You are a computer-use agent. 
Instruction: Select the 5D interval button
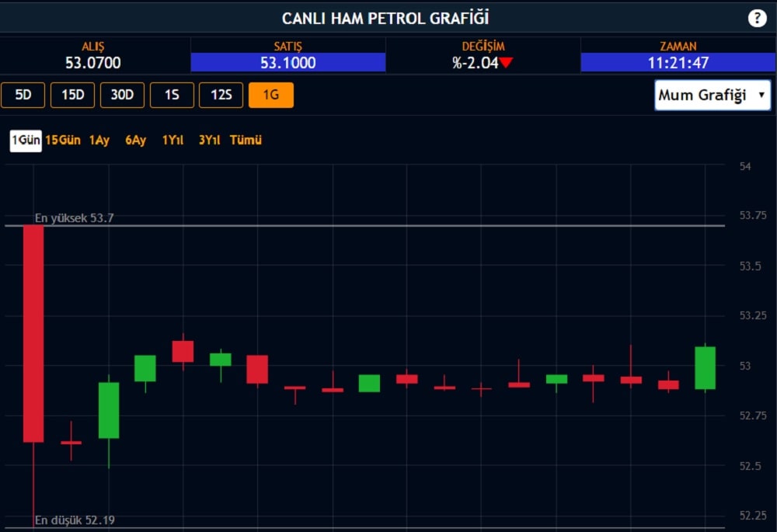tap(23, 95)
